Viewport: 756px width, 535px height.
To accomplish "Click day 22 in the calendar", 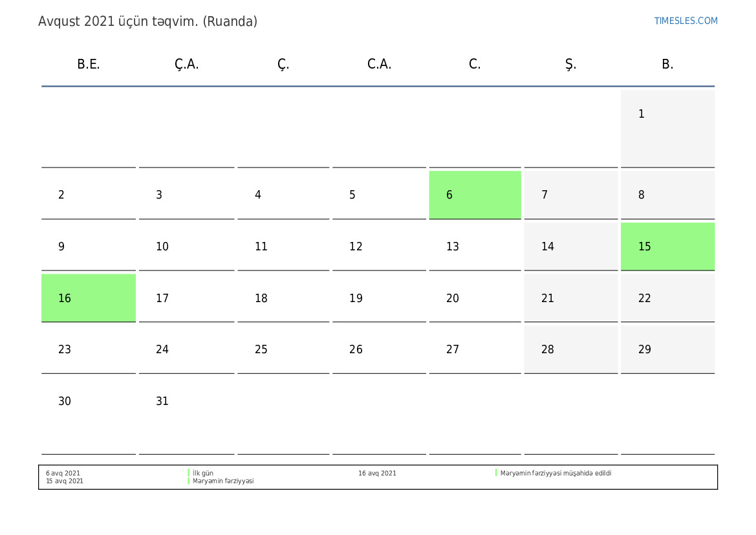I will 668,298.
